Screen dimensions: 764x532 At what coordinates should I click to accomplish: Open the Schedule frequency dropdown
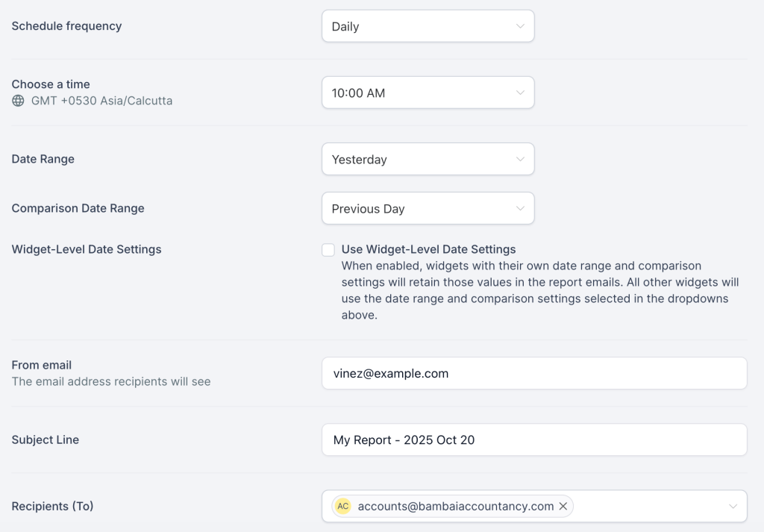tap(428, 25)
